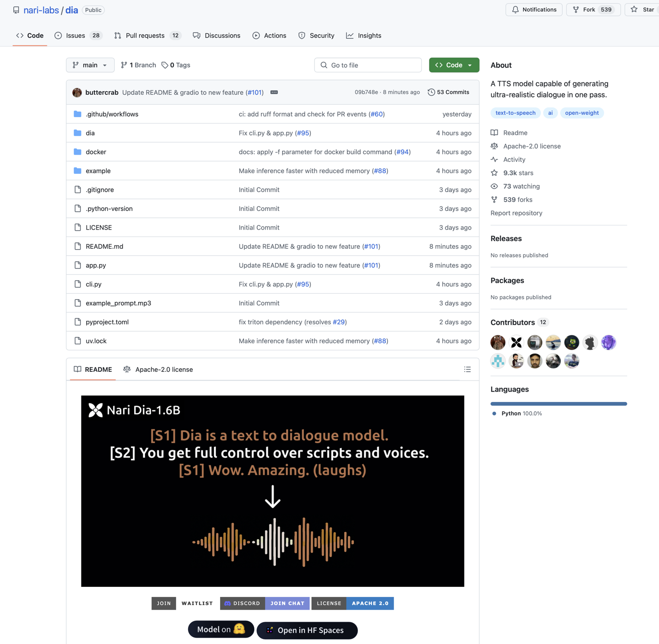The image size is (659, 644).
Task: Open the green Code dropdown
Action: coord(454,65)
